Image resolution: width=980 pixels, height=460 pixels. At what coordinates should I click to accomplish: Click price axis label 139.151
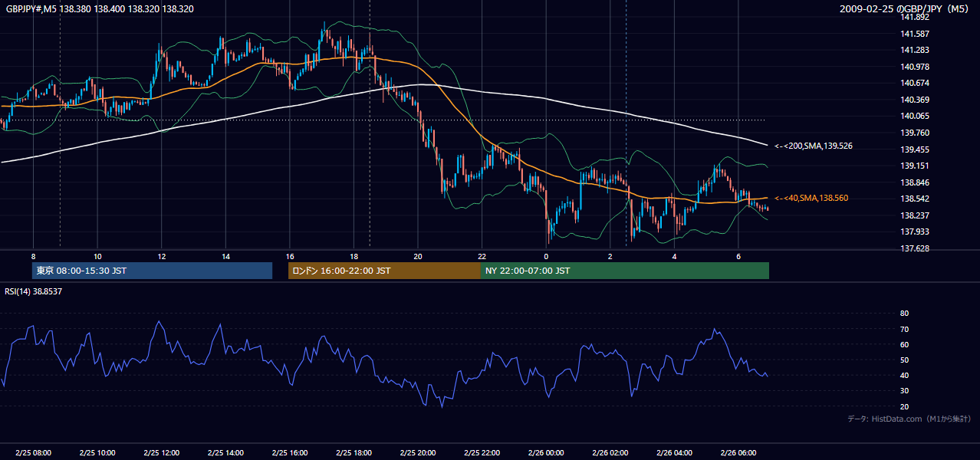click(915, 166)
